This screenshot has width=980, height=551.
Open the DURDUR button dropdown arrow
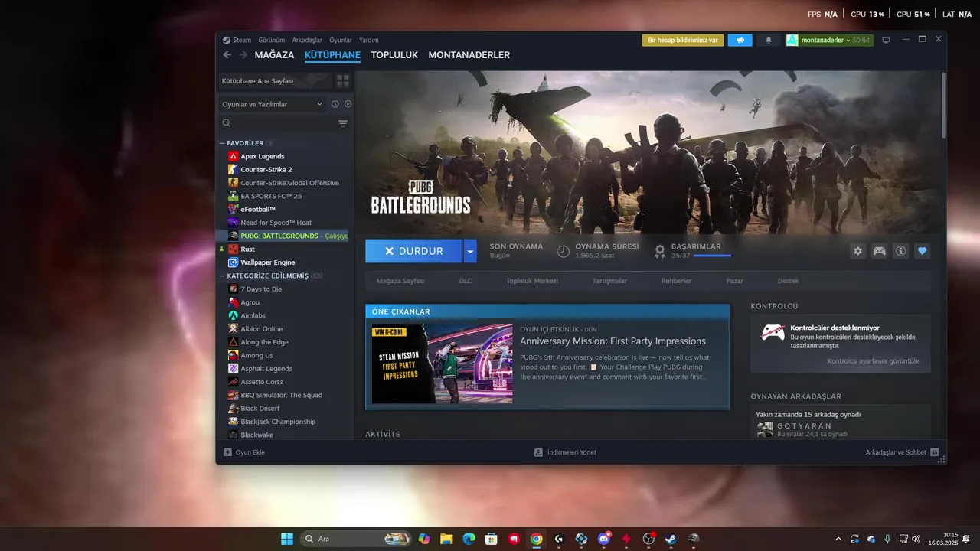(x=470, y=251)
